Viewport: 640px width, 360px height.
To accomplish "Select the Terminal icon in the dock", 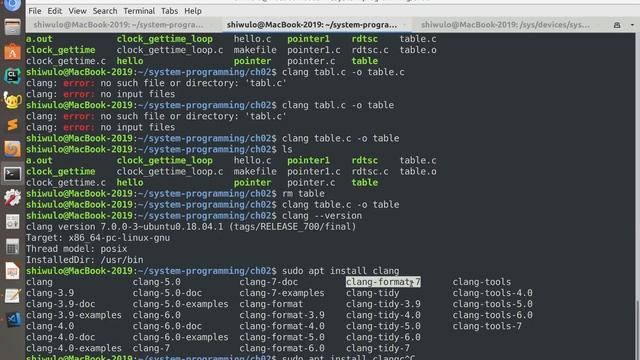I will tap(12, 173).
